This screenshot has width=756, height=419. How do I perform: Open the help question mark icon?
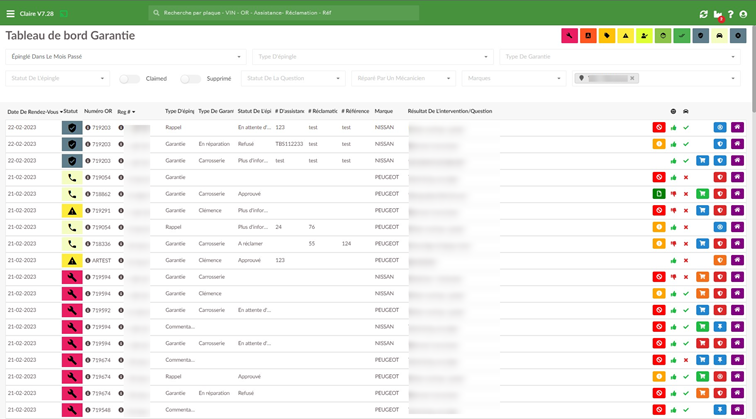tap(731, 14)
